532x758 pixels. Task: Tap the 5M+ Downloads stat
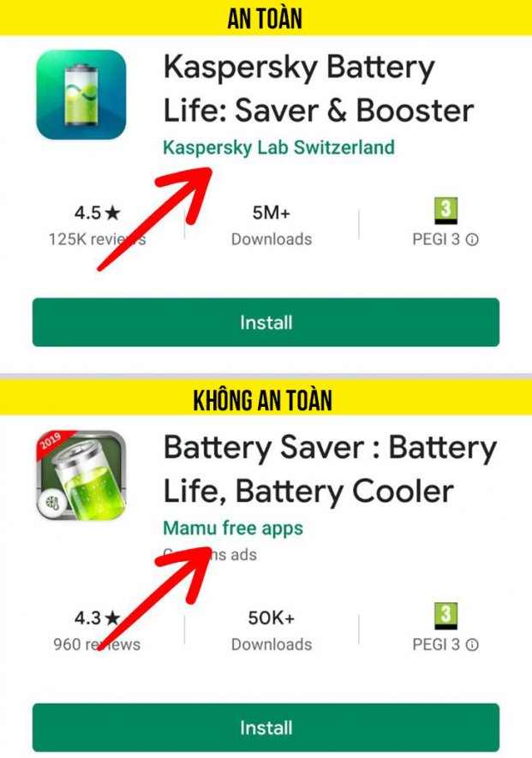point(272,226)
